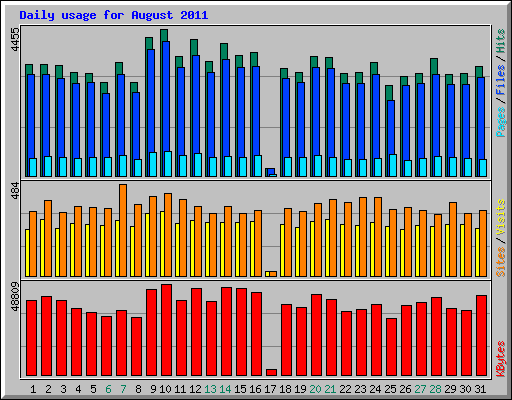Viewport: 512px width, 400px height.
Task: Click the orange visits bar for day 24
Action: tap(378, 237)
